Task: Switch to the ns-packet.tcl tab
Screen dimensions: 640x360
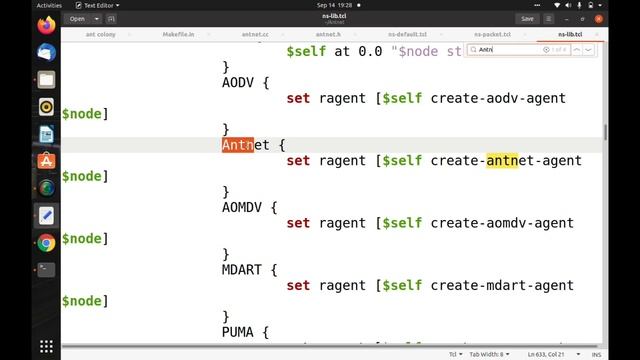Action: (492, 34)
